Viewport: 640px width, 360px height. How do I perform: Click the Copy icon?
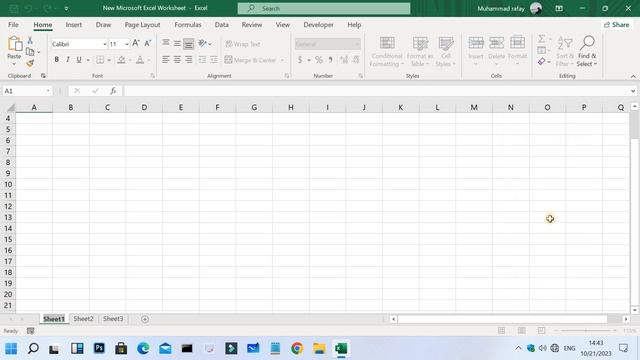(x=30, y=52)
